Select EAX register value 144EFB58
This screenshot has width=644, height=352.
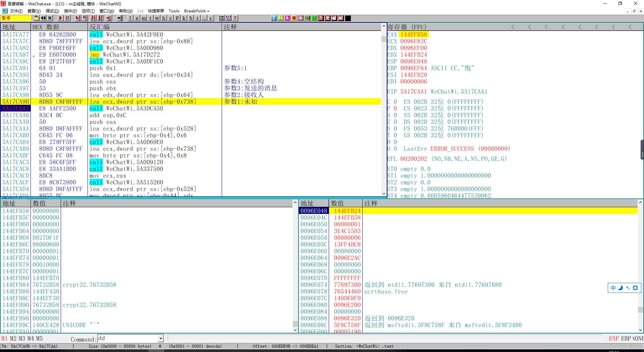[x=414, y=35]
